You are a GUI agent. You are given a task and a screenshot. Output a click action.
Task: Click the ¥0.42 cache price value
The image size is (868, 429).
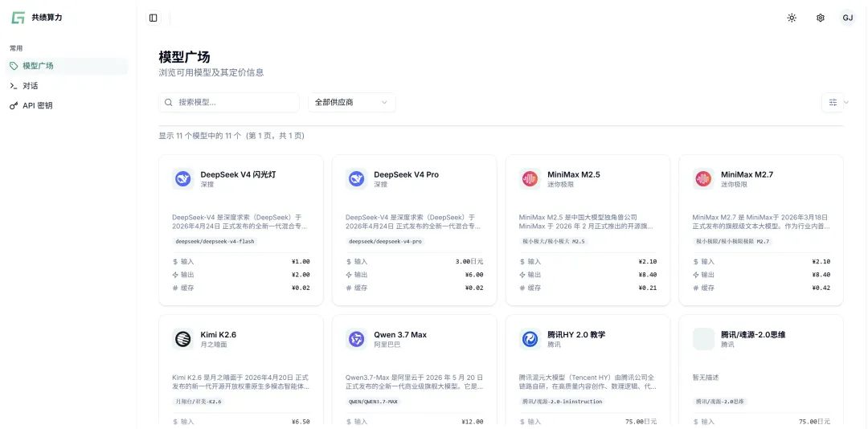pyautogui.click(x=821, y=288)
